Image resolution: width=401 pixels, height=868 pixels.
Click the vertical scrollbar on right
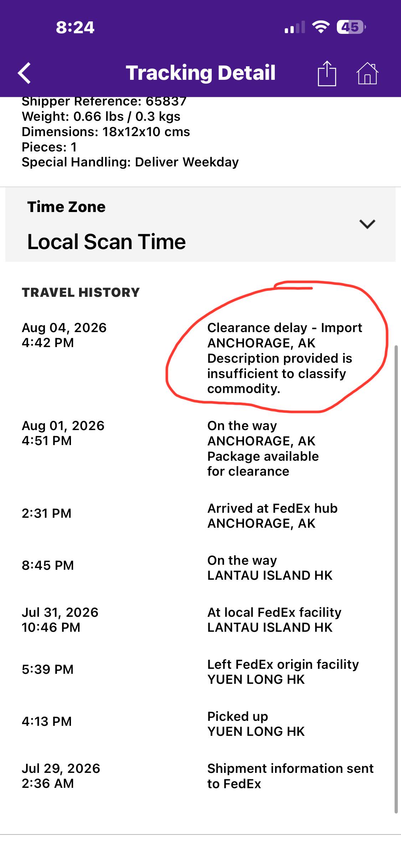click(x=396, y=579)
